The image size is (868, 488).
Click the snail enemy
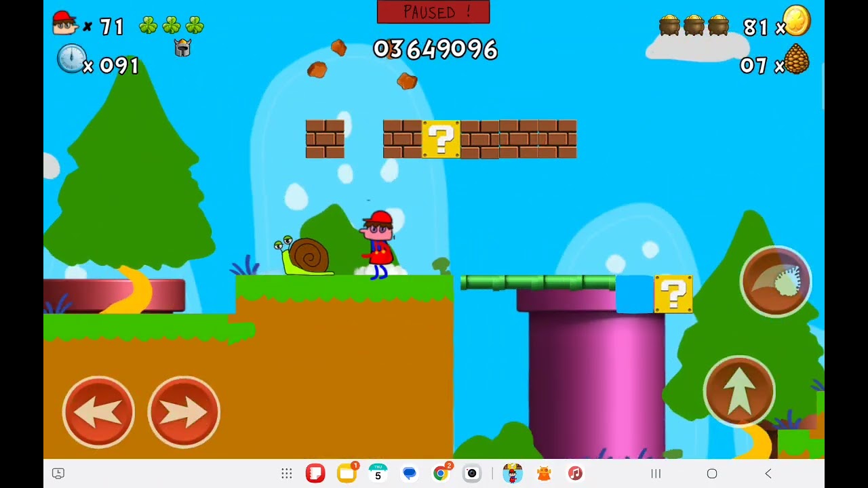click(303, 256)
